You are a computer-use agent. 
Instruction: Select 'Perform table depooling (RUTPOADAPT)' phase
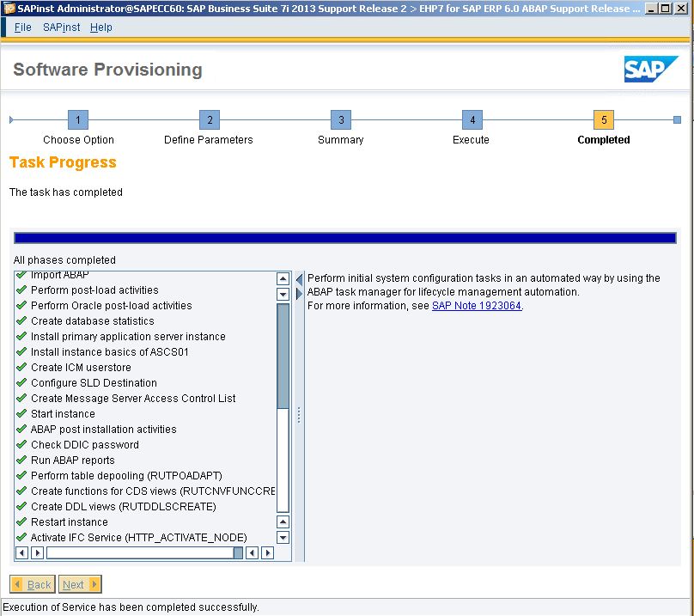coord(126,476)
